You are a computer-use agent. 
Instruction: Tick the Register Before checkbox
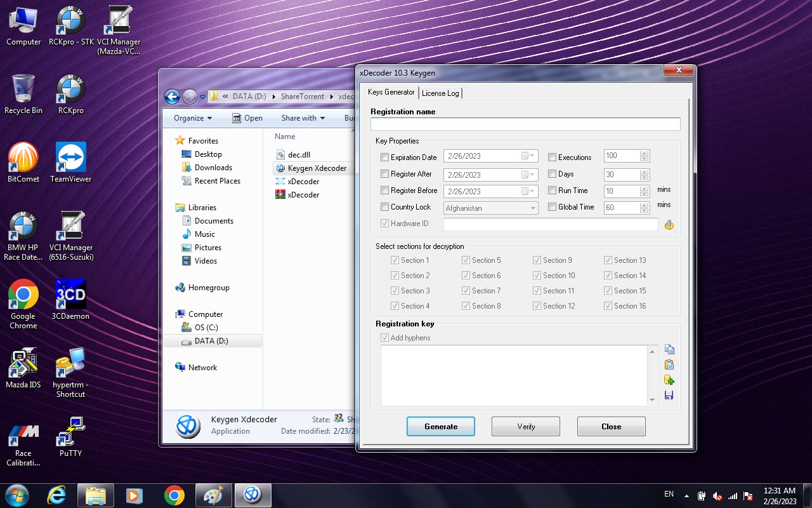(x=384, y=190)
